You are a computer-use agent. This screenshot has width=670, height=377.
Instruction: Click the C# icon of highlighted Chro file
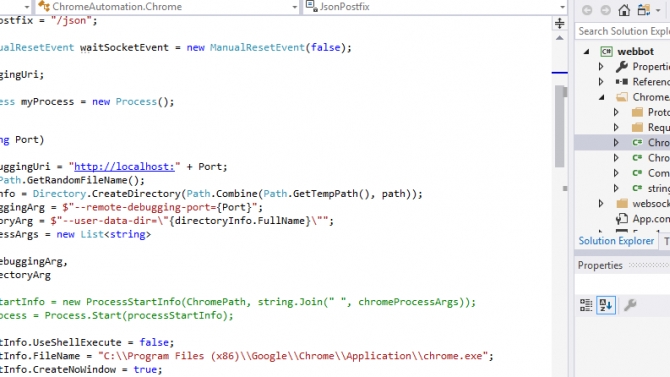pyautogui.click(x=637, y=142)
